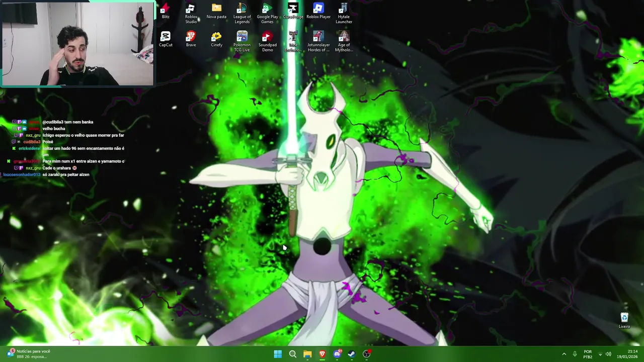This screenshot has height=362, width=644.
Task: Launch Roblox Player from the desktop
Action: (318, 11)
